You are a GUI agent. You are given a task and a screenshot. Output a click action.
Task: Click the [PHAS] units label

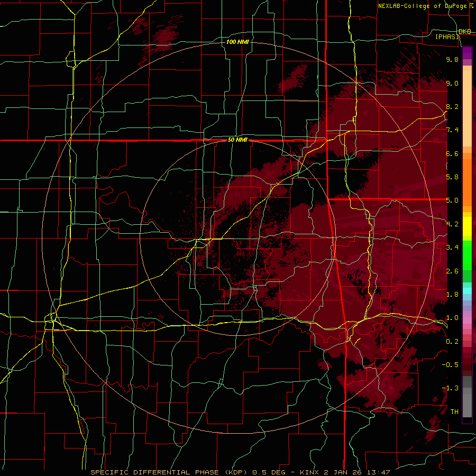[x=447, y=36]
